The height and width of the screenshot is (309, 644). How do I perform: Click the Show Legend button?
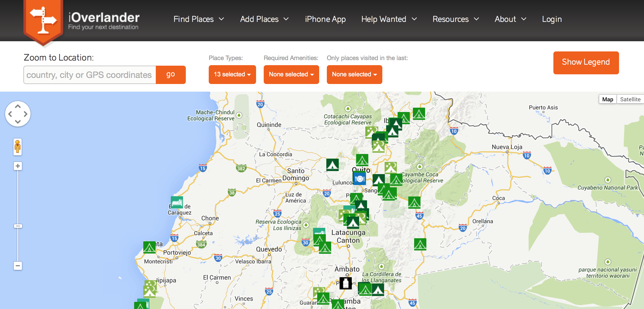(586, 63)
